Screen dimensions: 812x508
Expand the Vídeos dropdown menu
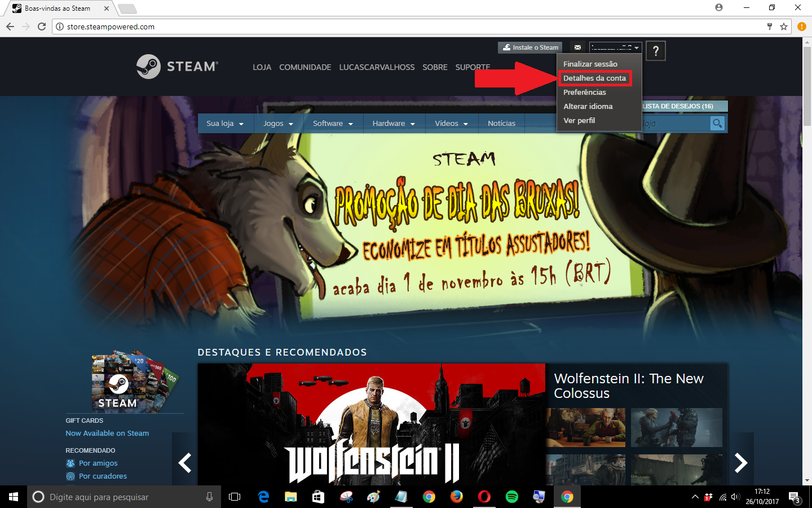tap(451, 123)
